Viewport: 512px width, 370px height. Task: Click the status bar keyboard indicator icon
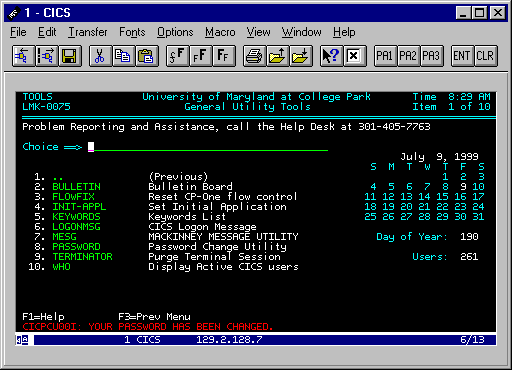pos(23,340)
